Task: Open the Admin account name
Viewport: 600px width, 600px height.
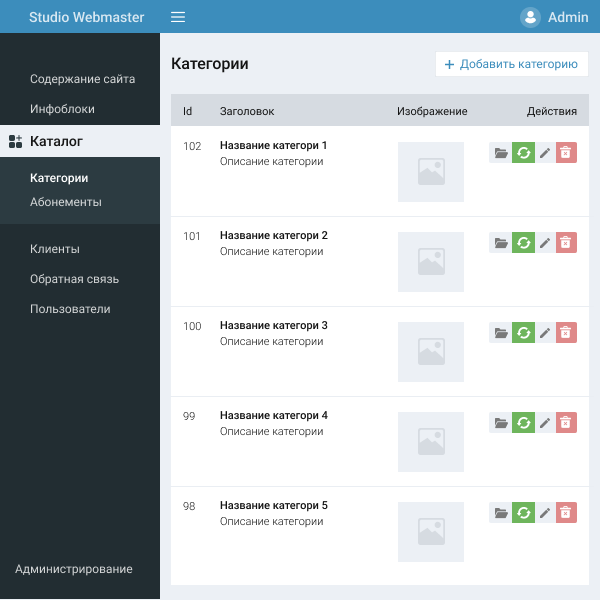Action: pyautogui.click(x=568, y=17)
